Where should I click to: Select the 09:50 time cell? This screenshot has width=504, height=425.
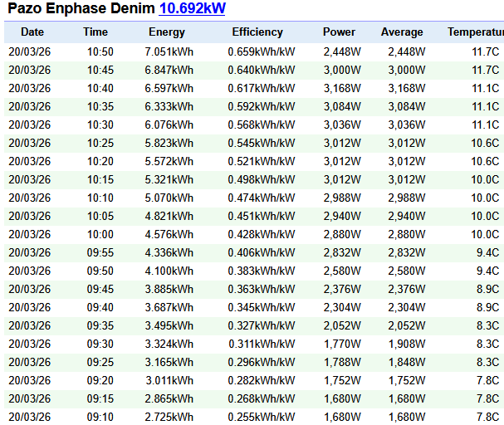tap(100, 271)
